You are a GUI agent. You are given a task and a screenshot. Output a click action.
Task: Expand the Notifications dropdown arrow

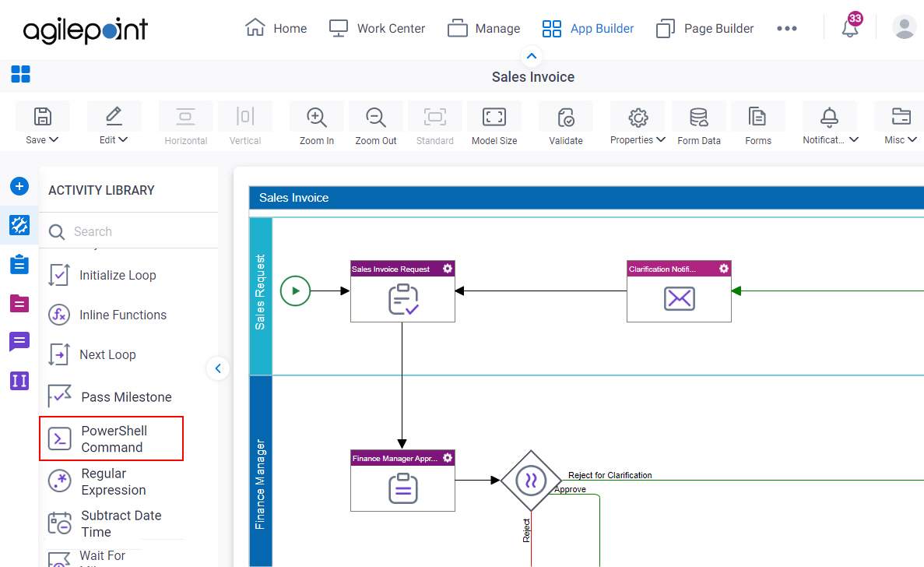click(x=854, y=139)
